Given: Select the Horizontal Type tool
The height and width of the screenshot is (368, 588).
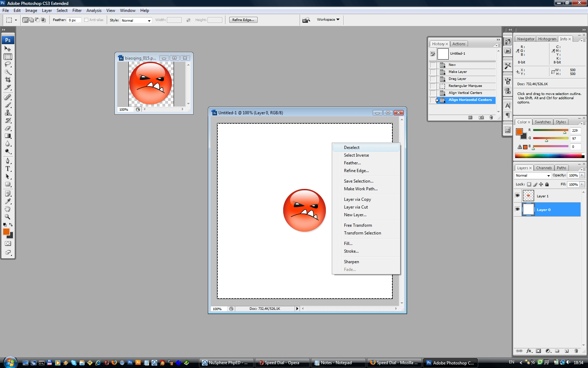Looking at the screenshot, I should coord(8,169).
